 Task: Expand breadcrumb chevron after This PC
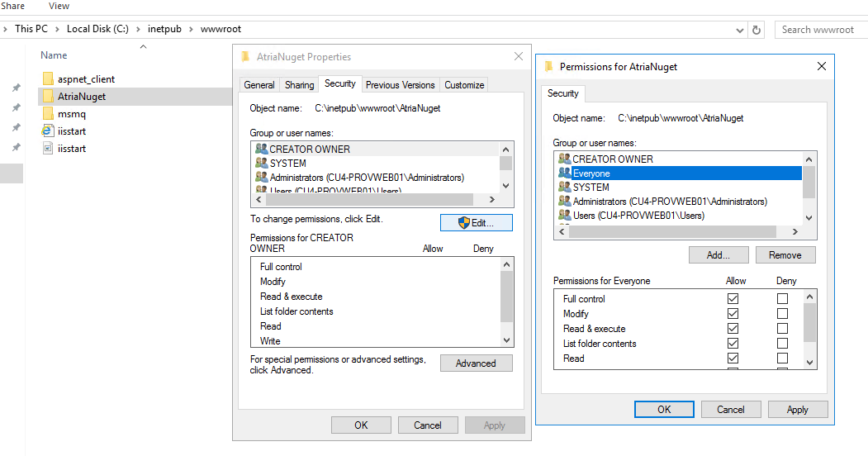[57, 30]
